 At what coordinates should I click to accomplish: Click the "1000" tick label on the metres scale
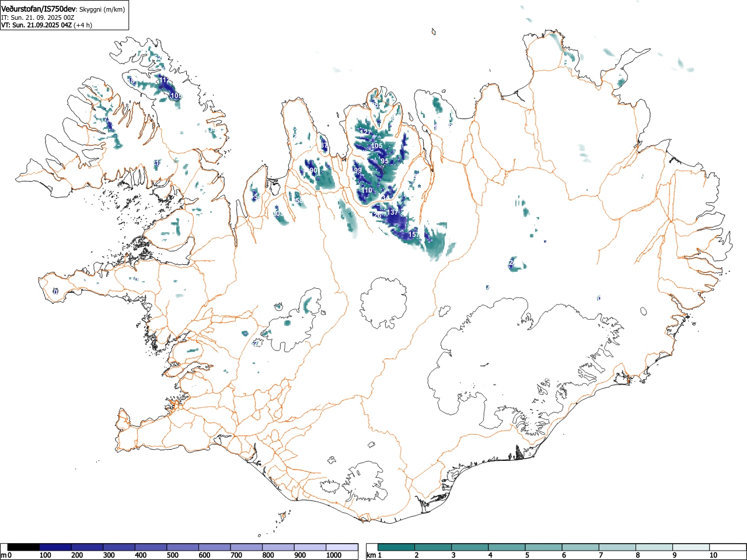pyautogui.click(x=333, y=555)
